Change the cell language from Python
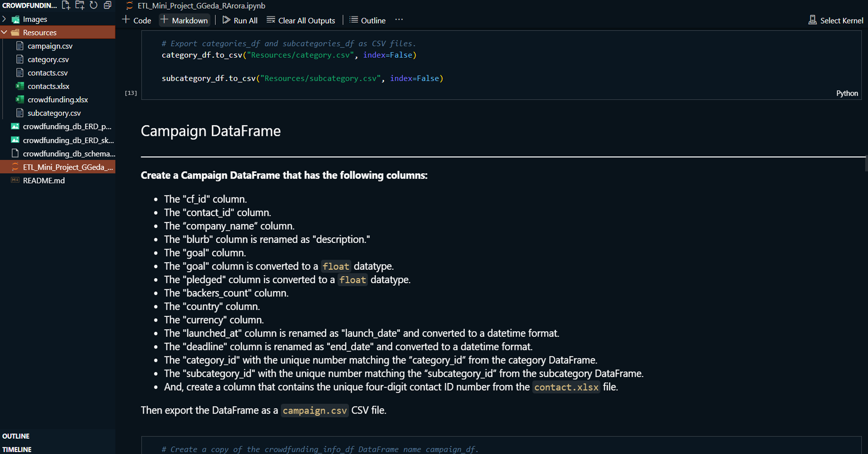The height and width of the screenshot is (454, 868). [x=847, y=93]
